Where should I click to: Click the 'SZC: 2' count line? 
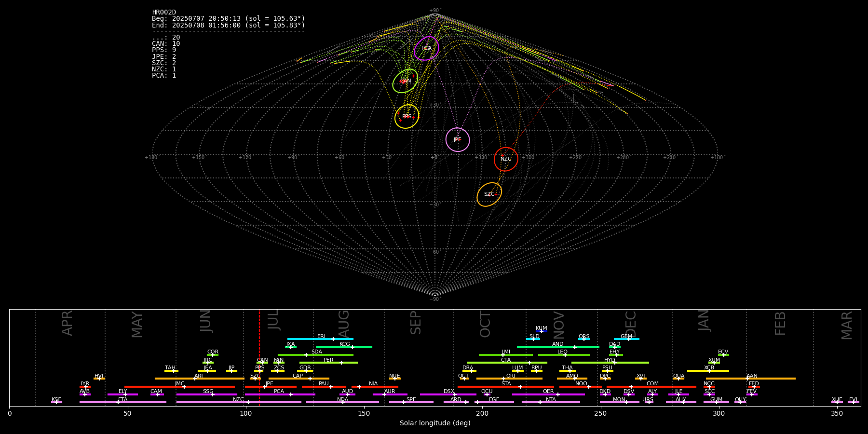pos(164,63)
